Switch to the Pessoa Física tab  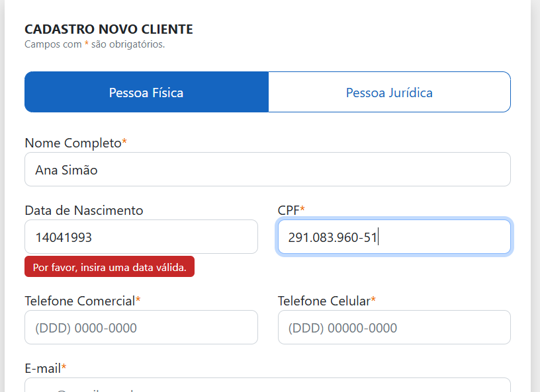coord(146,93)
